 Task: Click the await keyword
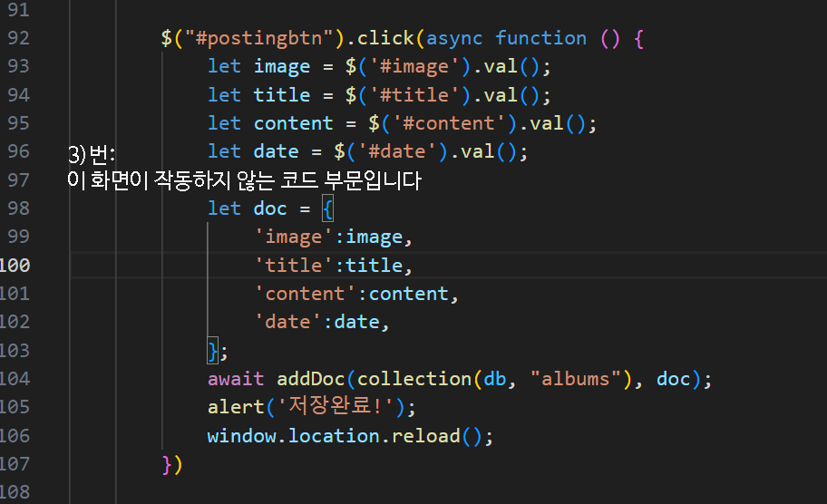click(x=236, y=379)
